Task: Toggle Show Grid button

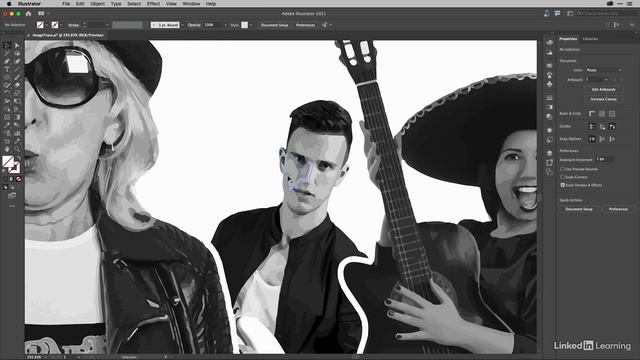Action: (x=602, y=114)
